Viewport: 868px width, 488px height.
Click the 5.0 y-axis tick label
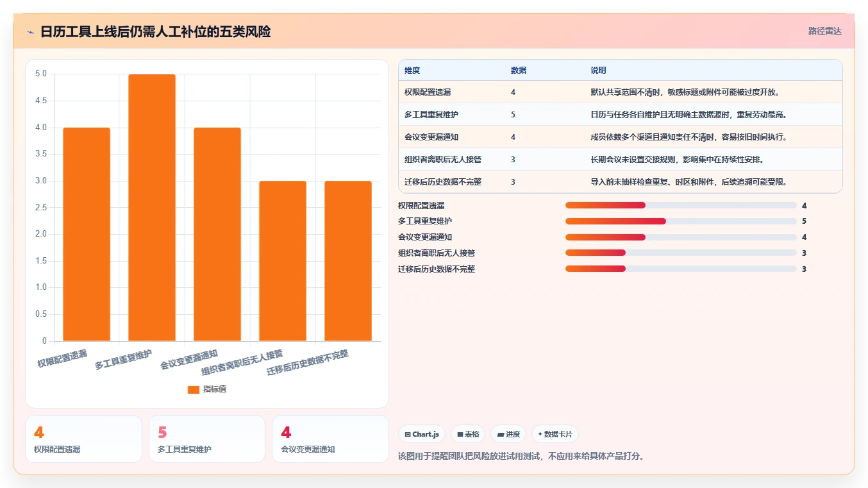pos(40,74)
